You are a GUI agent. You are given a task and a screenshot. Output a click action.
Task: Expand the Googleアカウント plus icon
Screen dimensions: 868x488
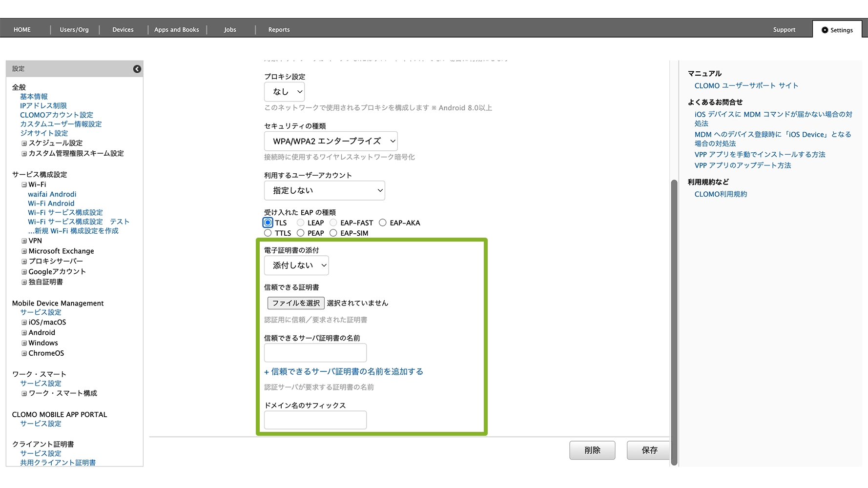click(x=24, y=272)
